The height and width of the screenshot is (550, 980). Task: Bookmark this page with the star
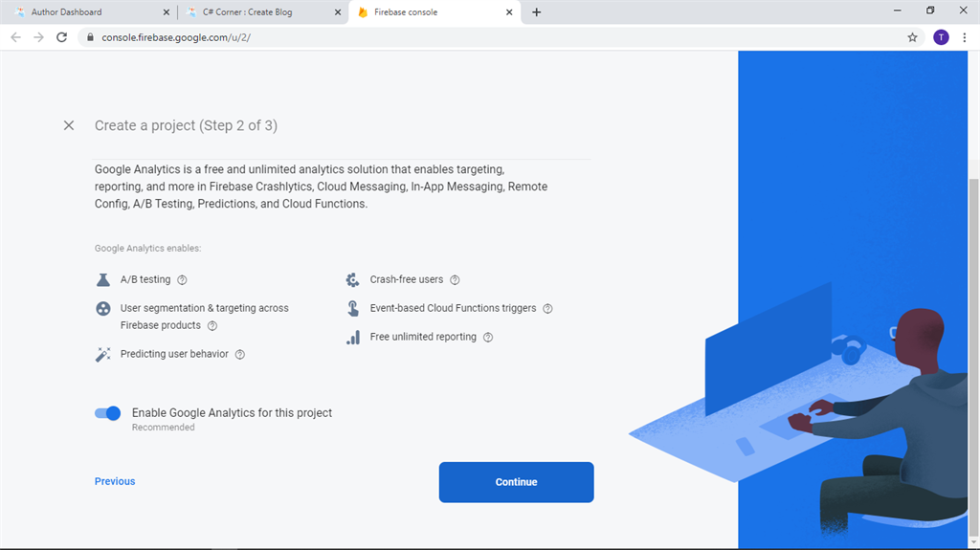point(912,37)
